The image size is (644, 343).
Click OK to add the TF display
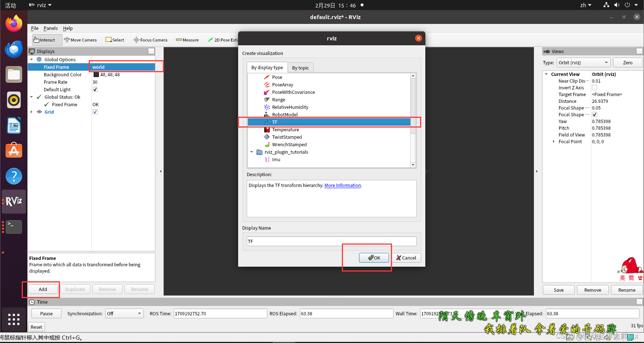click(374, 258)
